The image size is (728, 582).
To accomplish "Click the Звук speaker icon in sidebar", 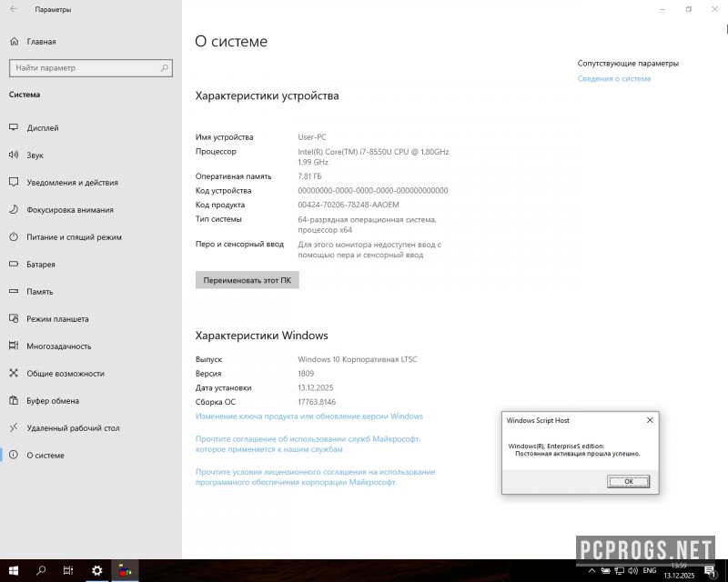I will pyautogui.click(x=14, y=155).
